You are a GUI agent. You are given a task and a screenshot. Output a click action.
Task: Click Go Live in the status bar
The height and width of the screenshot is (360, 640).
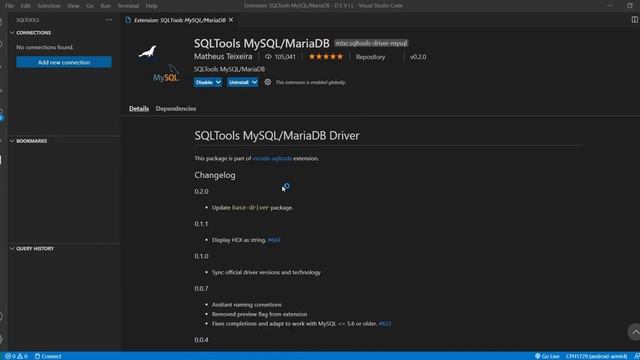coord(547,356)
